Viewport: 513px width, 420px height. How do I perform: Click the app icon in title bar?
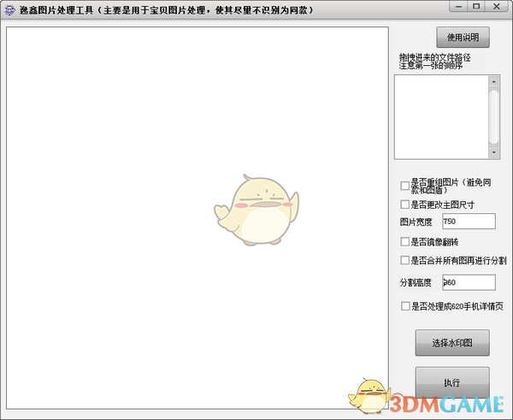(9, 10)
